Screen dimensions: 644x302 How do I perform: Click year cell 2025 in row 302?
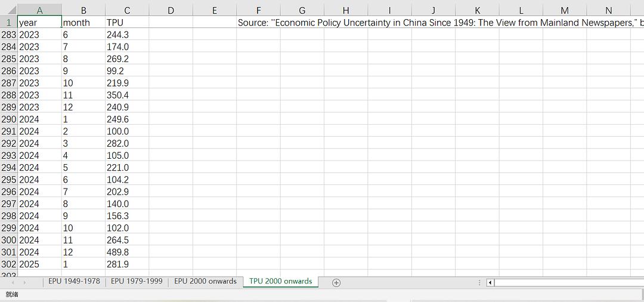pyautogui.click(x=39, y=264)
